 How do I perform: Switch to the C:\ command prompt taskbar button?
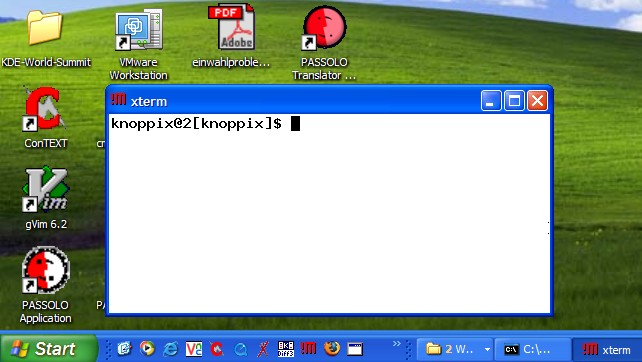tap(532, 349)
